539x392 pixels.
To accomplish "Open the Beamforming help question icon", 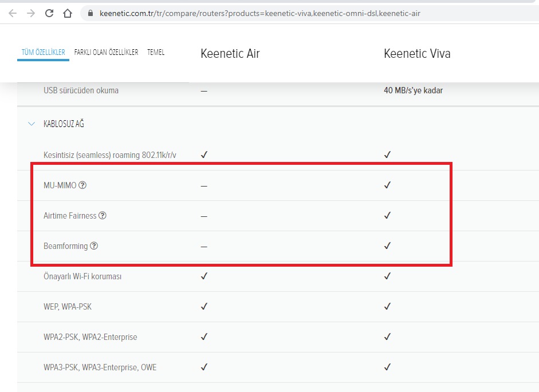I will [x=94, y=246].
